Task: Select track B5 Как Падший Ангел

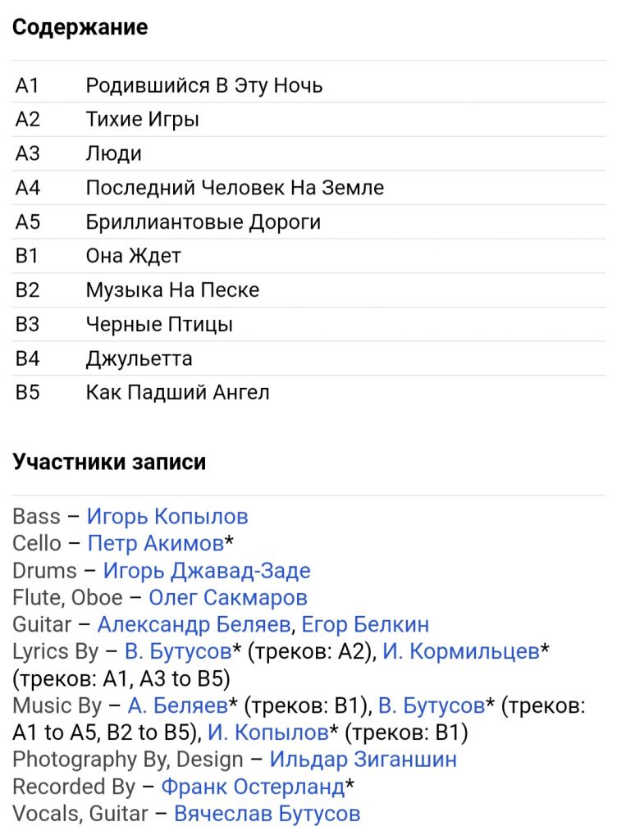Action: [x=309, y=393]
